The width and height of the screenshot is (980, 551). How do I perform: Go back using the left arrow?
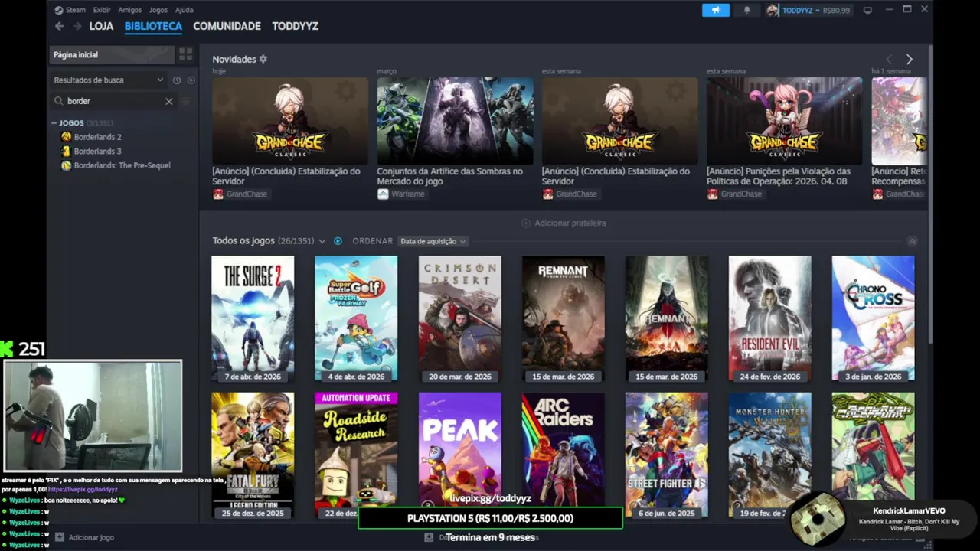click(x=60, y=26)
